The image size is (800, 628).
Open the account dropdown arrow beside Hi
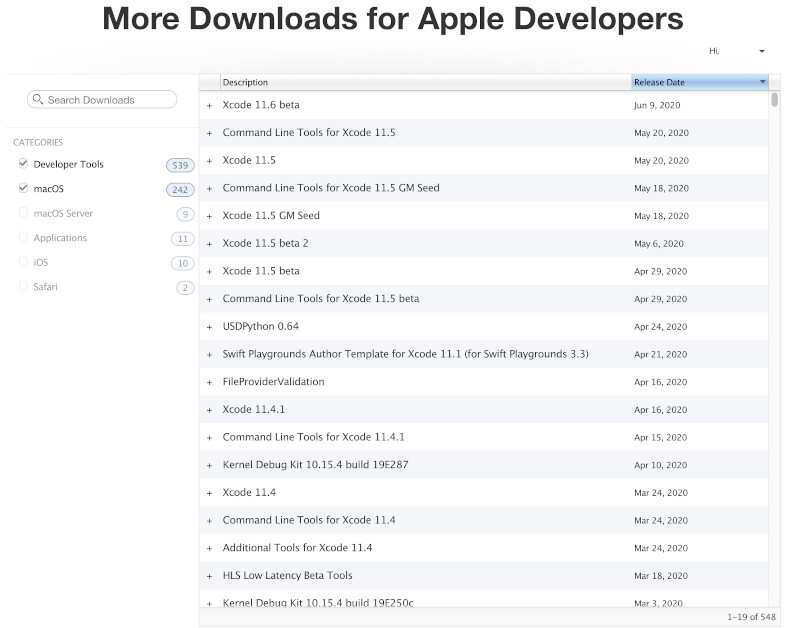pos(762,51)
